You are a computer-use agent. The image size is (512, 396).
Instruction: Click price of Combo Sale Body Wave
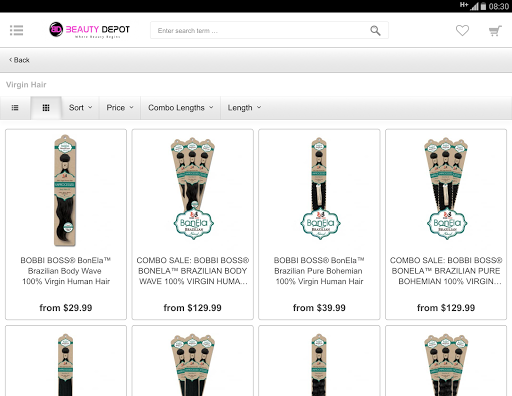[x=193, y=308]
